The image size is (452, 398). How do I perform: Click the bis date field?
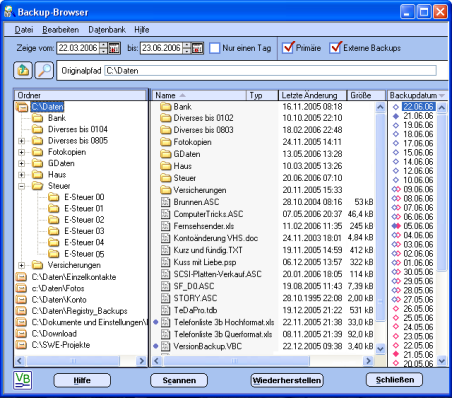162,48
